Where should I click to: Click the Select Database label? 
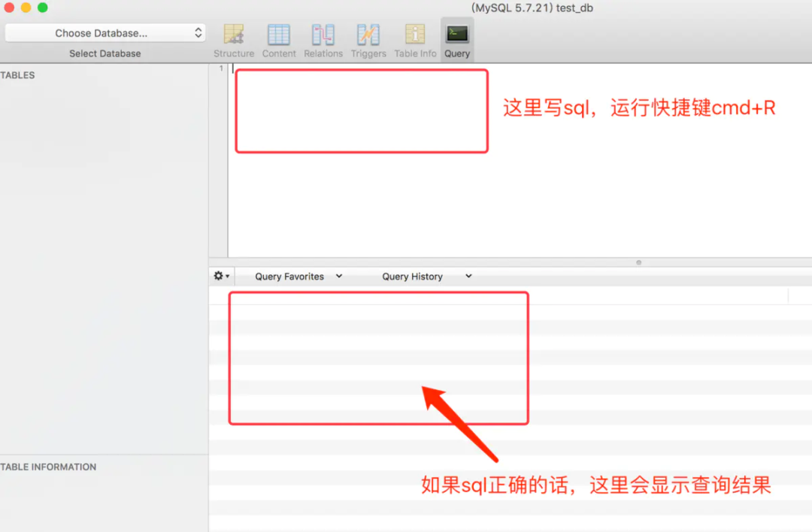105,53
